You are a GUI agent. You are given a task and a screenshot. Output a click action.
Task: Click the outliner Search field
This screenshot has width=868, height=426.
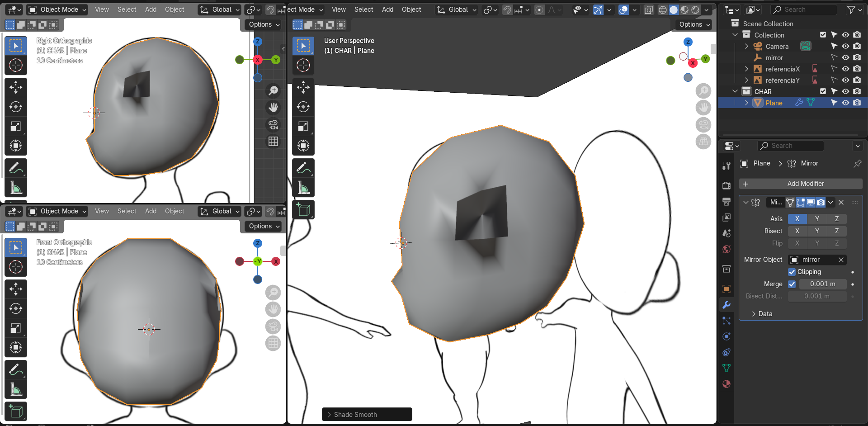click(804, 9)
